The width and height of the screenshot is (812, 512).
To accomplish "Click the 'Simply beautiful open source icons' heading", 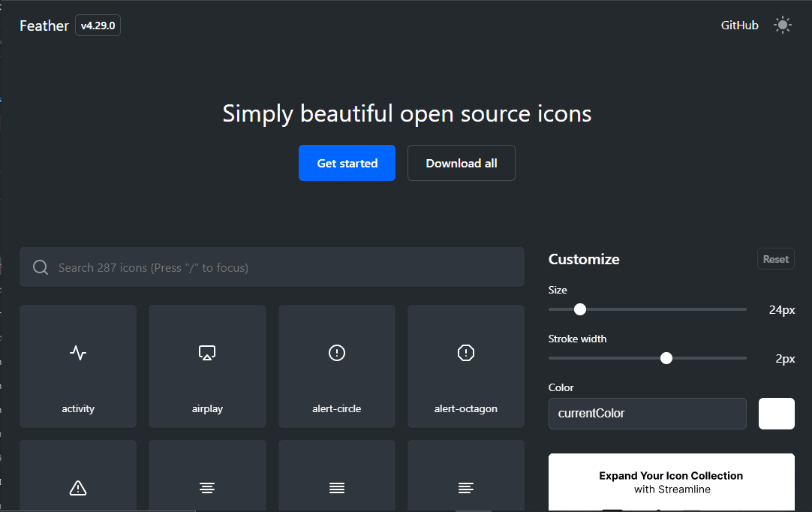I will (407, 113).
